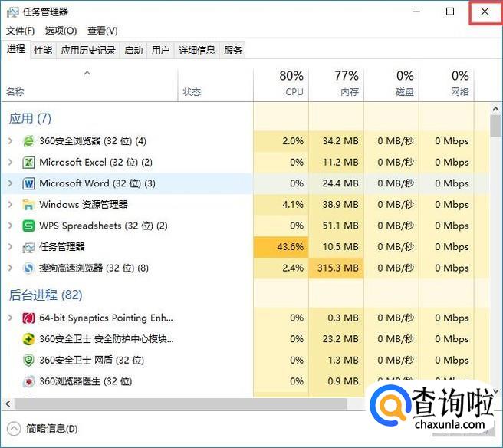
Task: Click the Task Manager title bar icon
Action: pyautogui.click(x=12, y=12)
